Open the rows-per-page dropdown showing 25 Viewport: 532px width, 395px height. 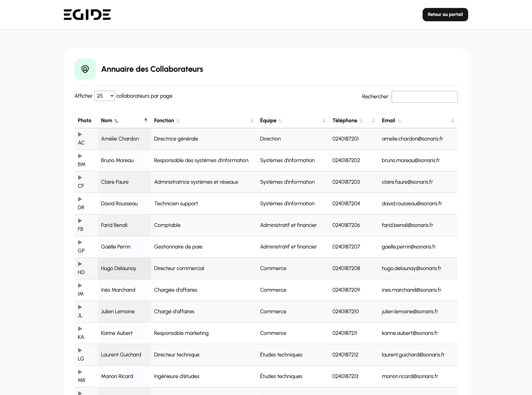(x=105, y=96)
